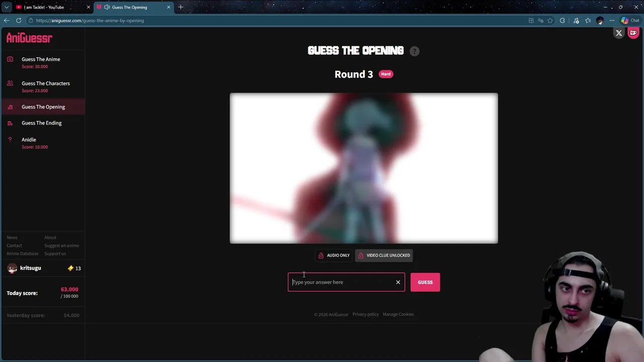Open the browser extensions menu

pos(562,21)
